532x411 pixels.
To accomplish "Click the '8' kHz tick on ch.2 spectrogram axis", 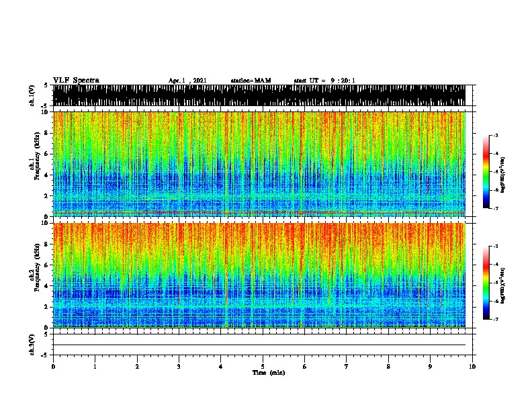I will click(47, 244).
